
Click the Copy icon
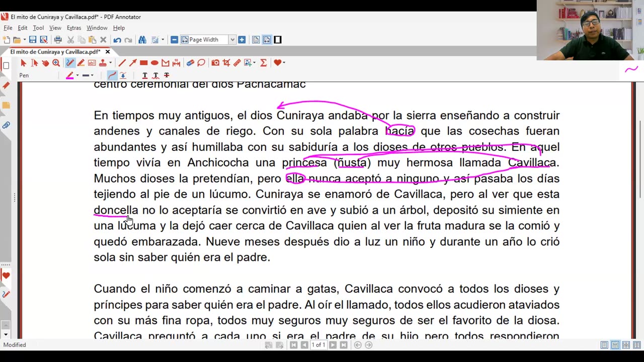[x=82, y=40]
